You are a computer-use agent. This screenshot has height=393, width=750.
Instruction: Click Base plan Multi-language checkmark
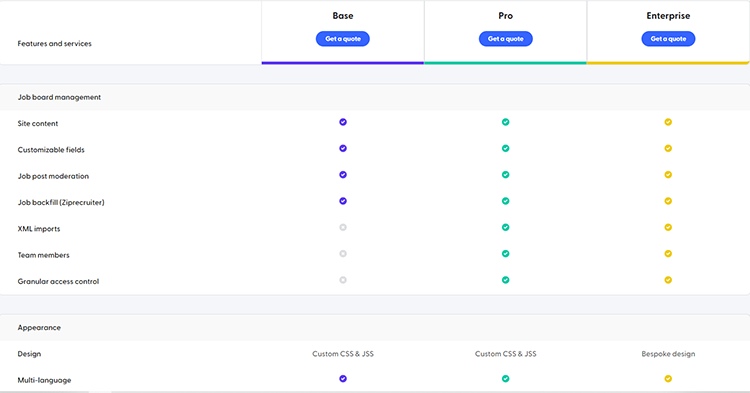[343, 379]
